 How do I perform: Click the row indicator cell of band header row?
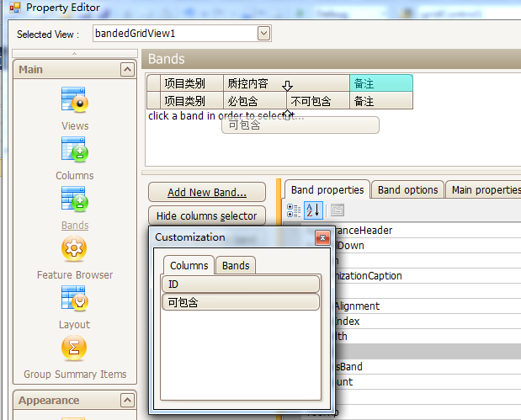(153, 83)
